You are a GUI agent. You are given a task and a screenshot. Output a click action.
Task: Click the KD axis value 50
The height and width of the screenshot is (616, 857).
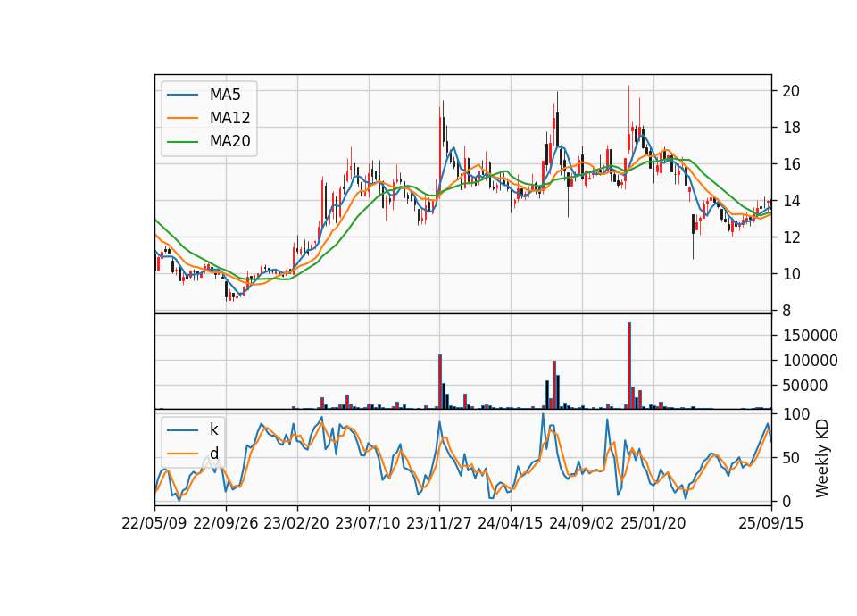(791, 457)
